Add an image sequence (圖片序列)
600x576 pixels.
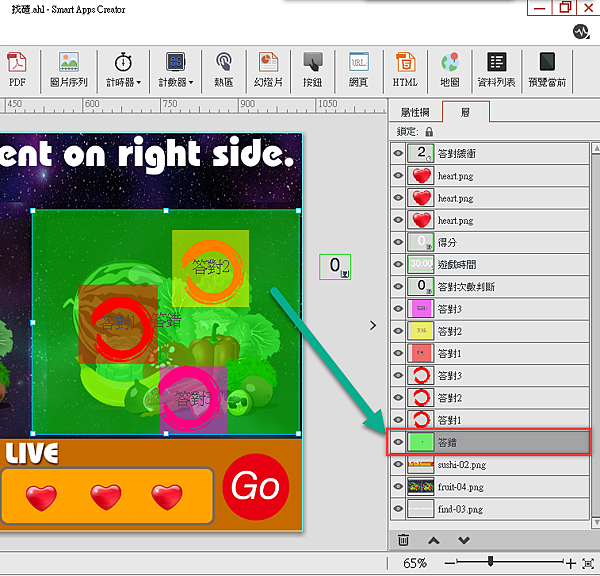pyautogui.click(x=69, y=70)
